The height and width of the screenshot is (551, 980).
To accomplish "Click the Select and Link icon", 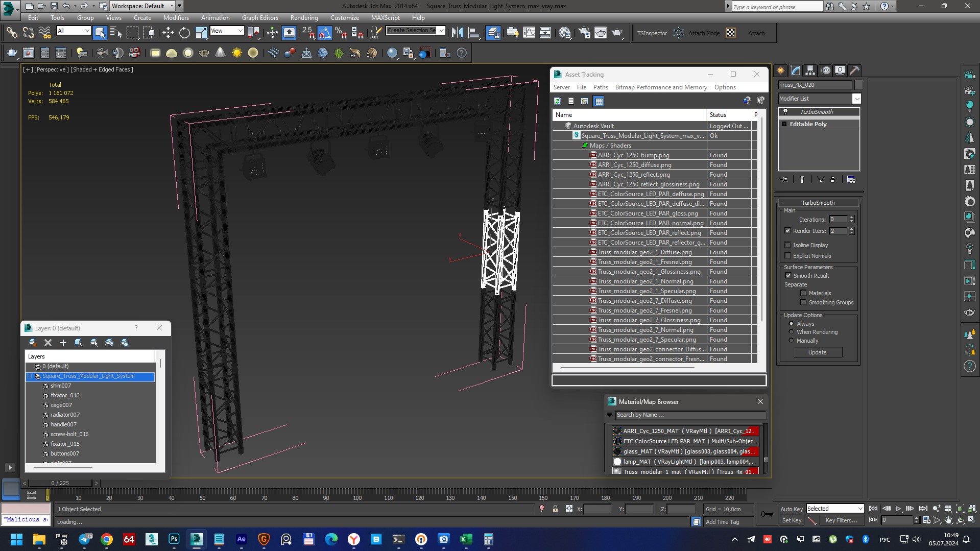I will pos(12,33).
